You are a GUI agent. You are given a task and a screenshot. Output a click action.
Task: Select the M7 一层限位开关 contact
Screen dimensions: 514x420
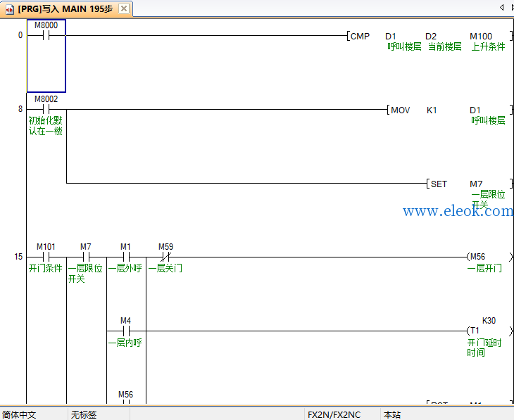[86, 257]
